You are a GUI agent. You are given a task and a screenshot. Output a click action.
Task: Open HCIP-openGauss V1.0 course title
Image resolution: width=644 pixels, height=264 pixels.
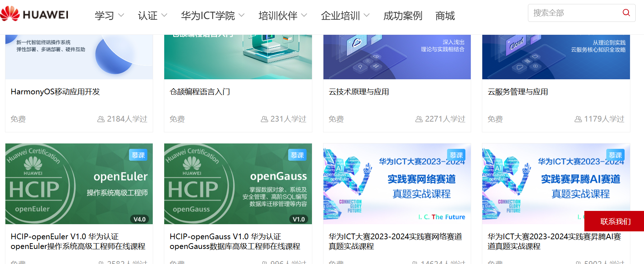click(235, 241)
